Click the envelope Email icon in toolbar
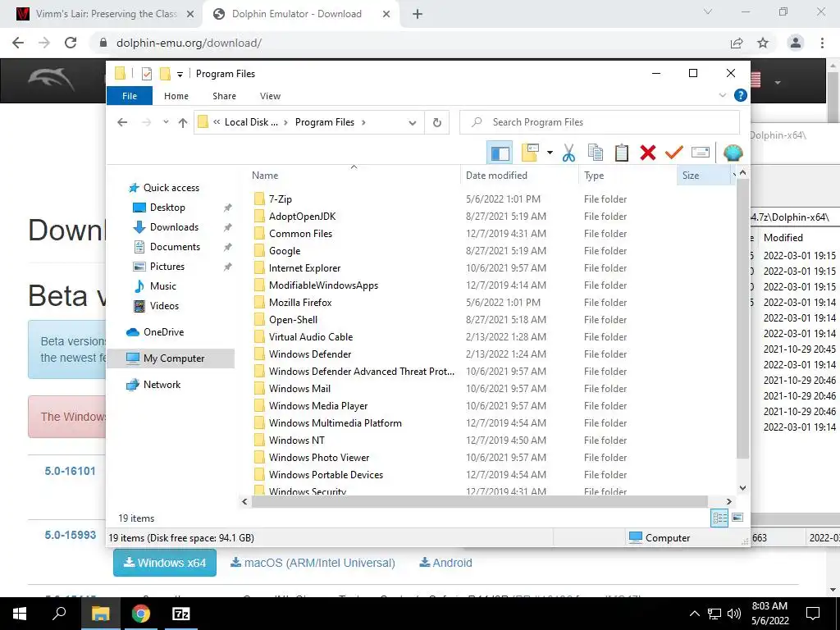Viewport: 840px width, 630px height. (701, 153)
